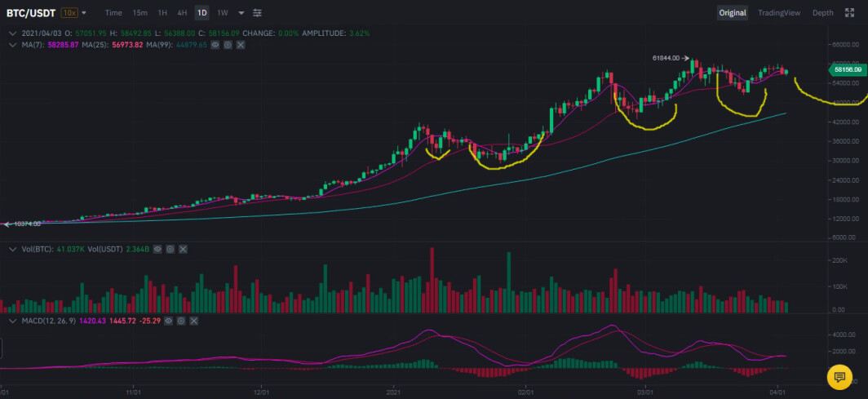
Task: Open more time intervals dropdown
Action: [x=241, y=13]
